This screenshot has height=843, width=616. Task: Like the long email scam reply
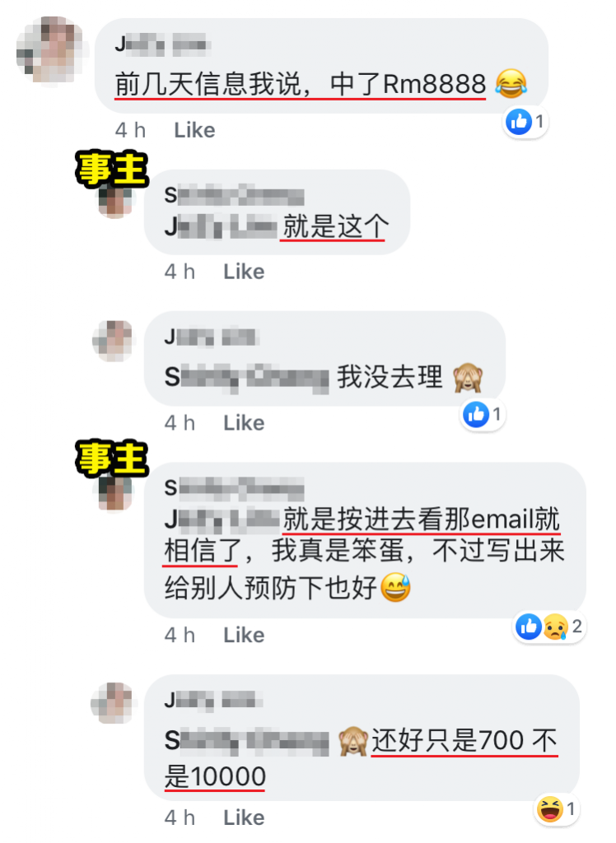point(244,635)
